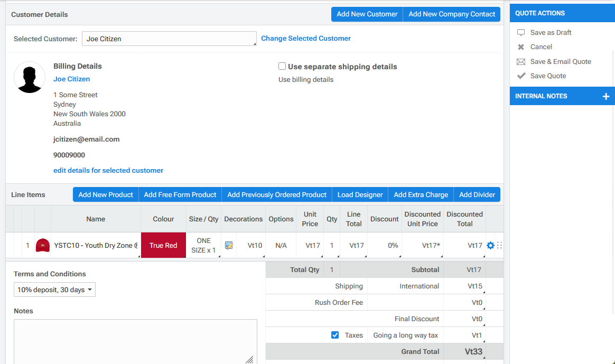Uncheck the Taxes checkbox
Image resolution: width=615 pixels, height=364 pixels.
pos(335,335)
